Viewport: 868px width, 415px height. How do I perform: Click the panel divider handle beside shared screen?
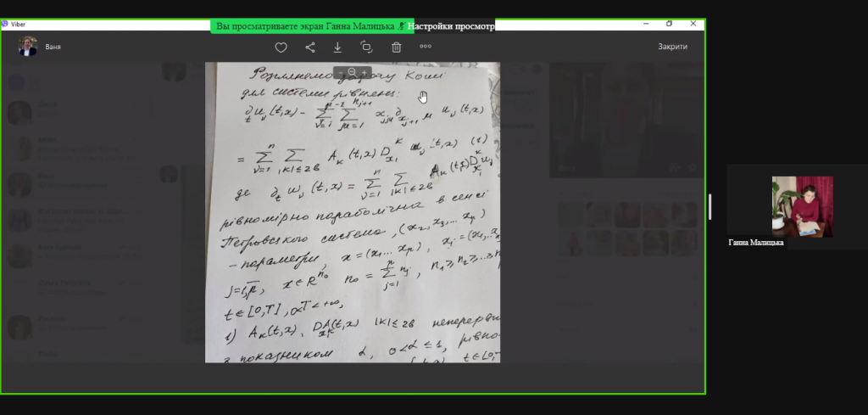point(710,206)
